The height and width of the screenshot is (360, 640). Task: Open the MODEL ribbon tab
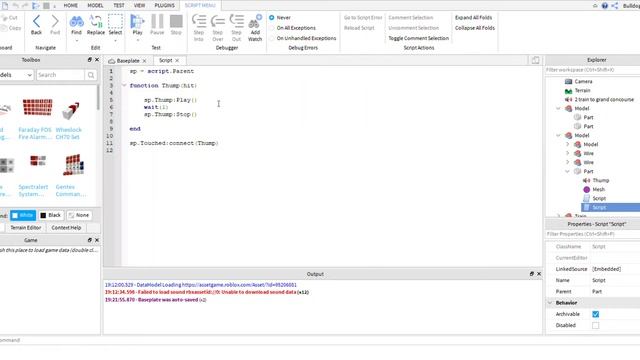tap(95, 5)
